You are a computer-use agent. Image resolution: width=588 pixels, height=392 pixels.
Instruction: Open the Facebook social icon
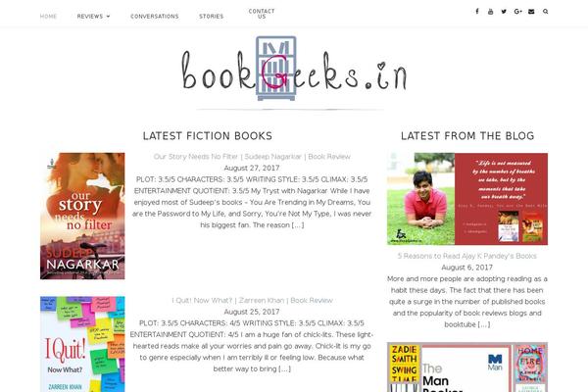coord(477,11)
